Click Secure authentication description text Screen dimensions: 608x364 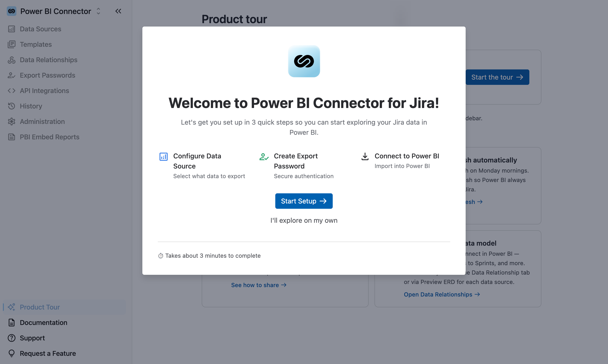click(304, 176)
